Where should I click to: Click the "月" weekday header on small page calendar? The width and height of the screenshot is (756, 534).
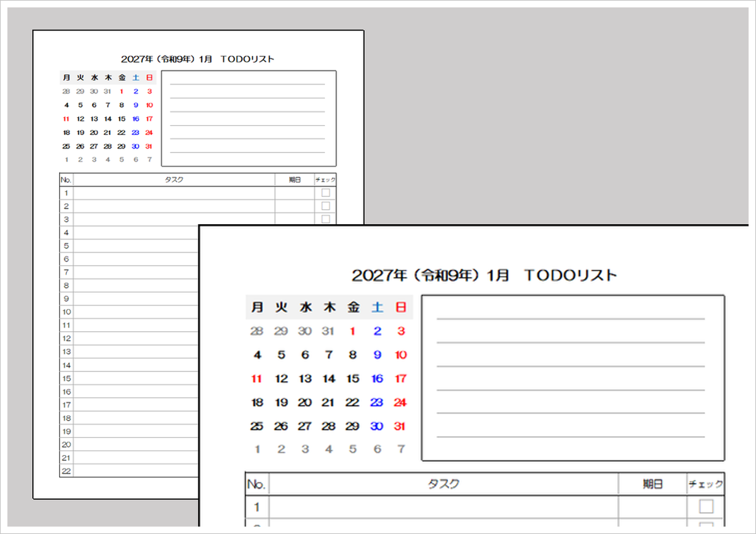tap(66, 78)
